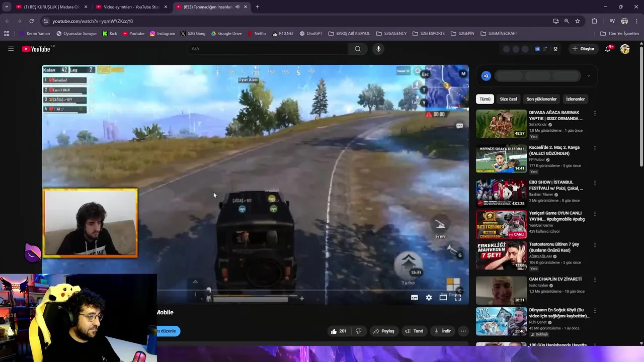Open a new browser tab
The height and width of the screenshot is (362, 644).
coord(258,7)
